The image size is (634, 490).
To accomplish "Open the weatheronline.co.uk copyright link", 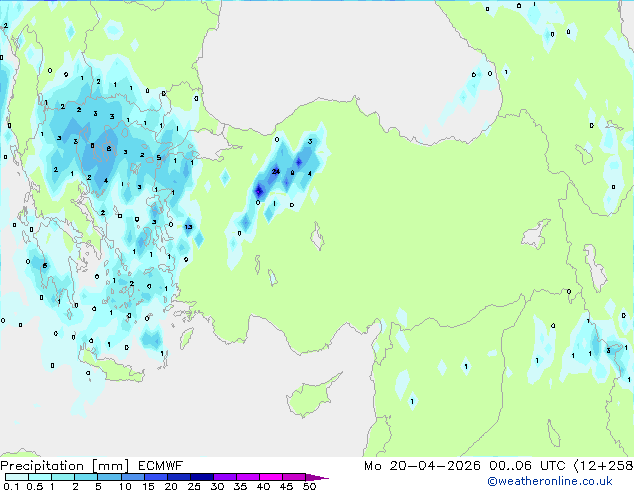I will click(x=550, y=481).
